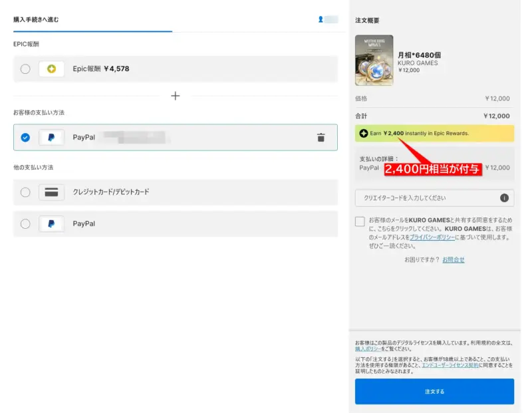Click the 月相*6480個 product title
532x413 pixels.
[x=420, y=55]
